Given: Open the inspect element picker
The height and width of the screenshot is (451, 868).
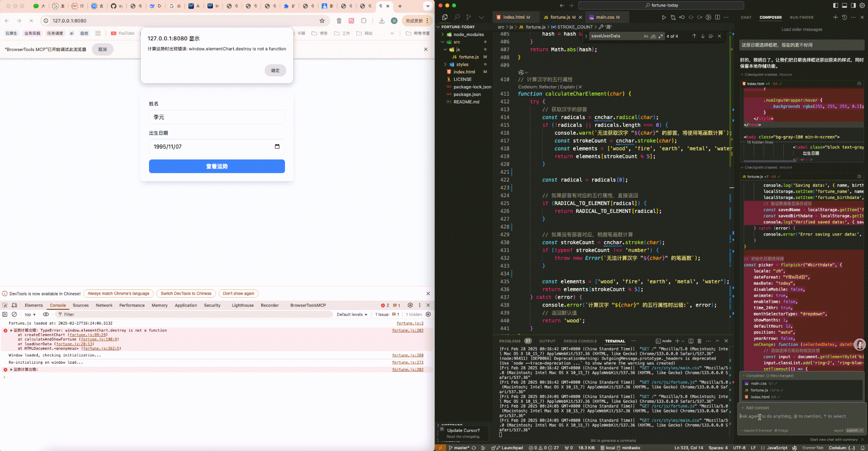Looking at the screenshot, I should coord(5,305).
